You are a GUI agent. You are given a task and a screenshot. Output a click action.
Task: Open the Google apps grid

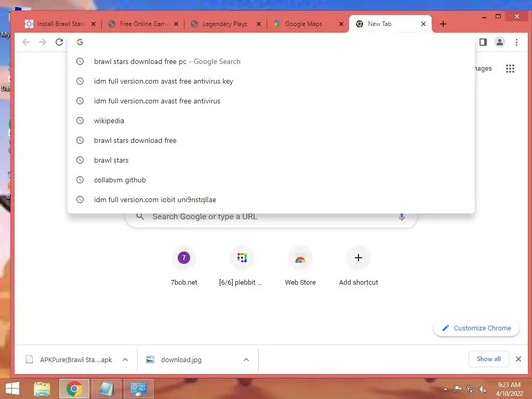(510, 69)
